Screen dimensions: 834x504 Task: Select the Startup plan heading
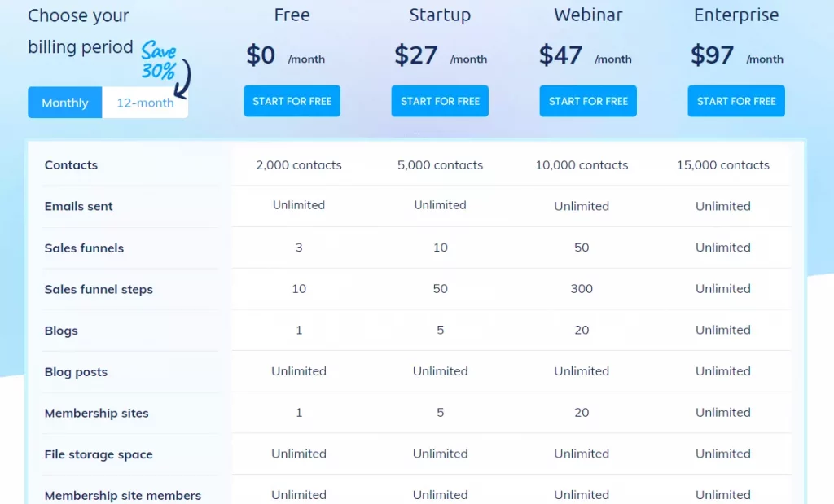click(440, 15)
